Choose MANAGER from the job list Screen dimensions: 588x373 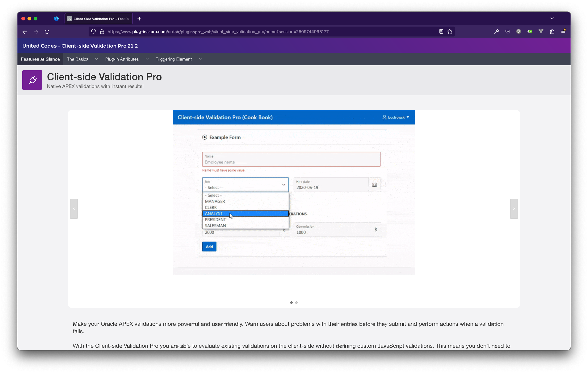point(246,201)
